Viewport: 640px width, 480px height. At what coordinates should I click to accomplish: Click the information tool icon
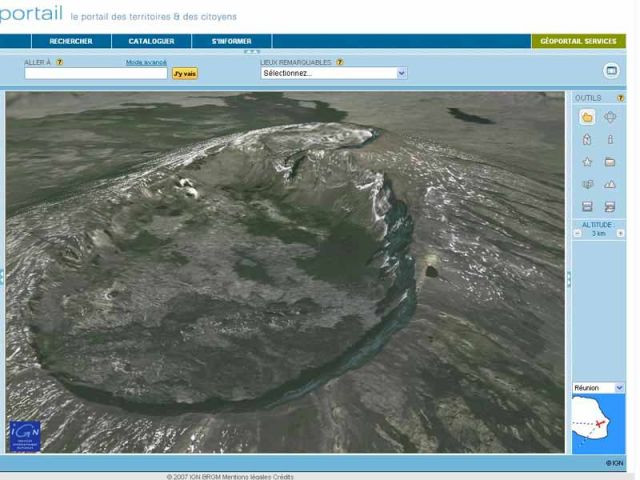click(610, 140)
